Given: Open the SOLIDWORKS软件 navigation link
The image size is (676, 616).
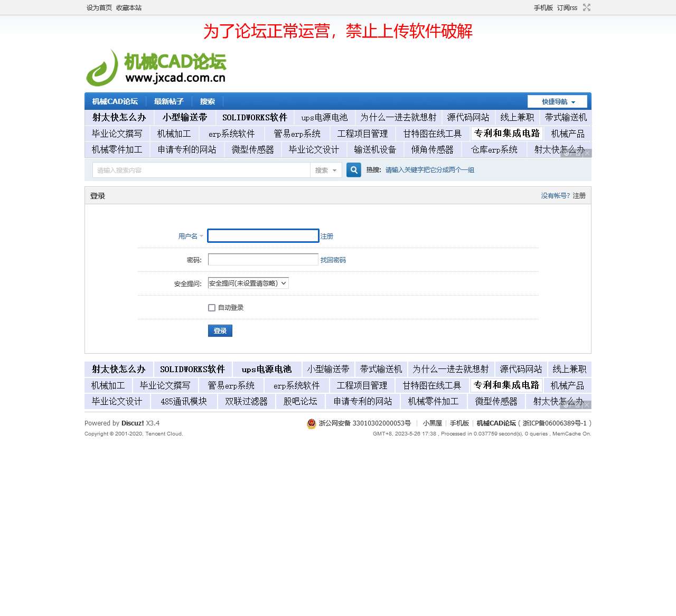Looking at the screenshot, I should [x=255, y=117].
